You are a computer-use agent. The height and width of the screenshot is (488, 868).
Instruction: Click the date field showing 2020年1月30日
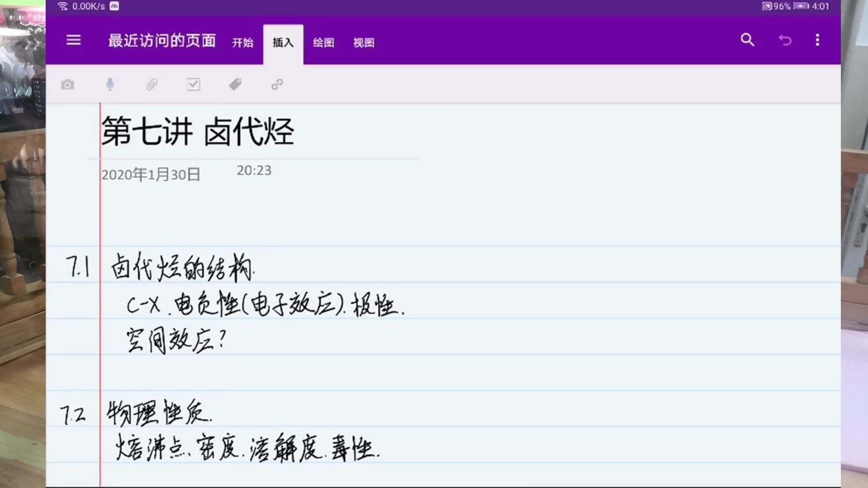coord(151,174)
